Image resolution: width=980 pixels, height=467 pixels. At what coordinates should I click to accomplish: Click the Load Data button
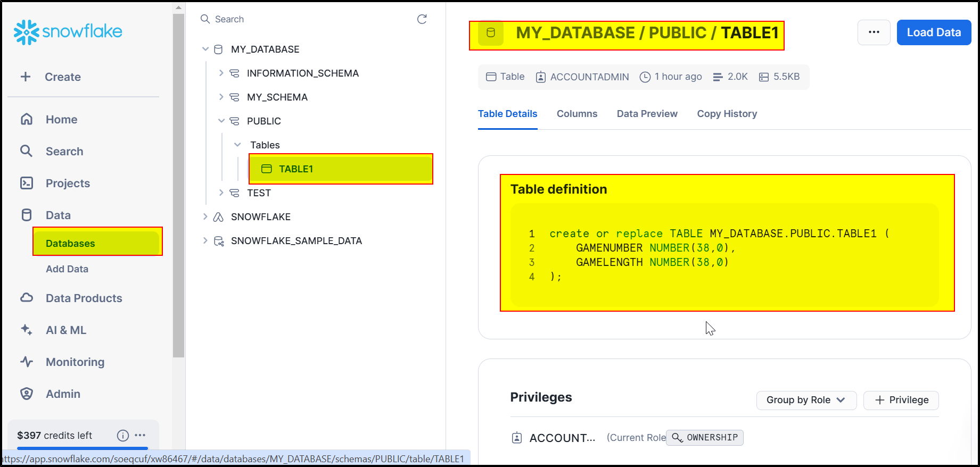pyautogui.click(x=934, y=32)
